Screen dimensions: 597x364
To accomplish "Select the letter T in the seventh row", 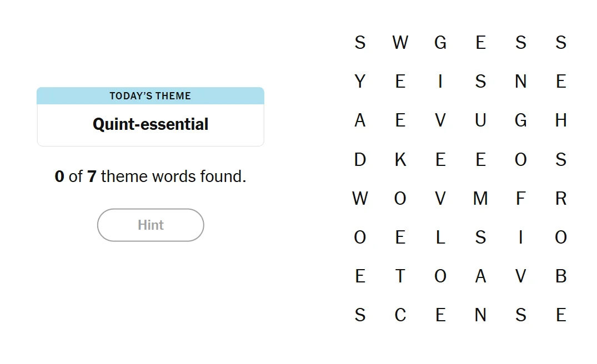I will [400, 276].
